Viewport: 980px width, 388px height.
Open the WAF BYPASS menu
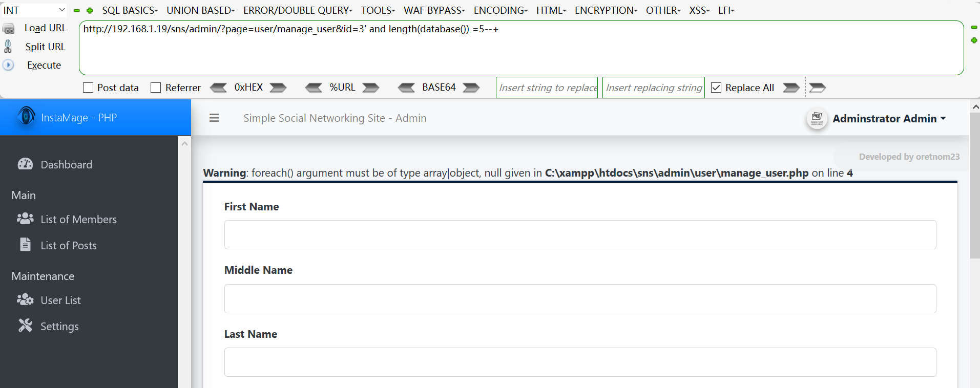[x=434, y=10]
